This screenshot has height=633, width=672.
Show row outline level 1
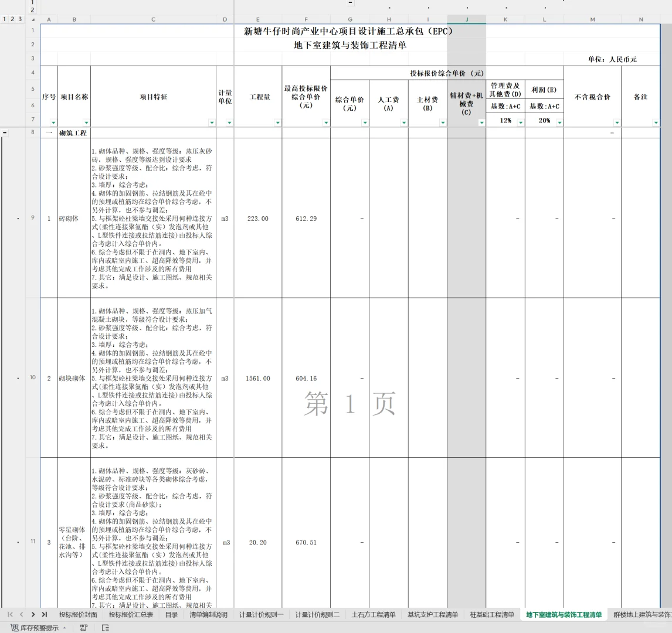pyautogui.click(x=4, y=19)
